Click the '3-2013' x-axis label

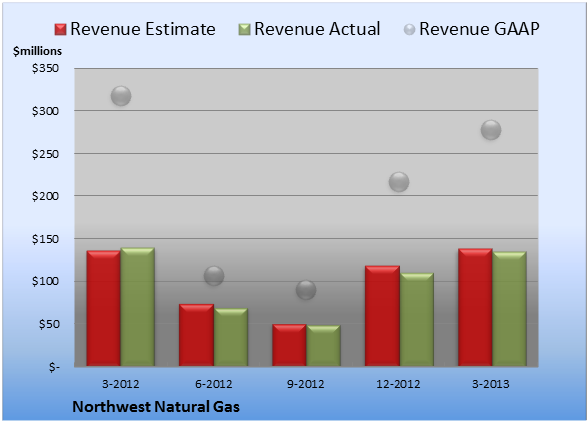pyautogui.click(x=491, y=384)
